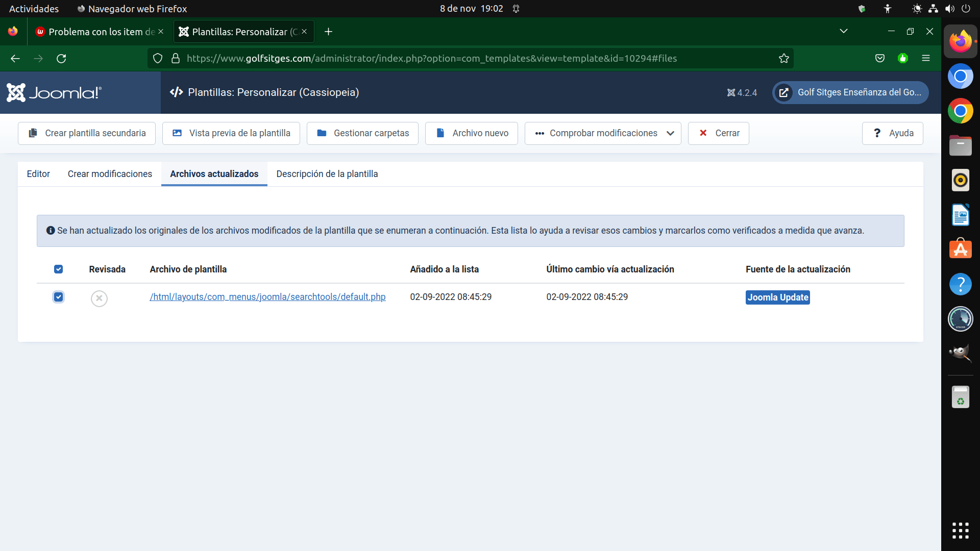Screen dimensions: 980x551
Task: Click the Cerrar button
Action: pos(719,133)
